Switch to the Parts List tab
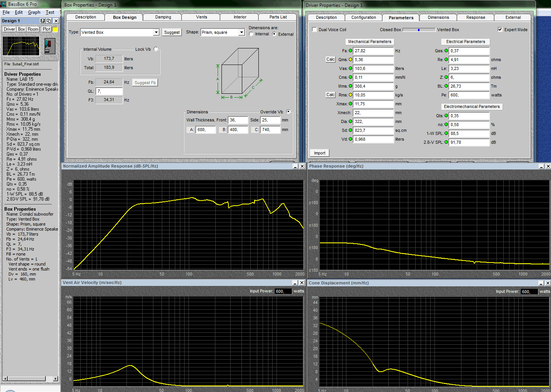Screen dimensions: 551x392 click(278, 17)
